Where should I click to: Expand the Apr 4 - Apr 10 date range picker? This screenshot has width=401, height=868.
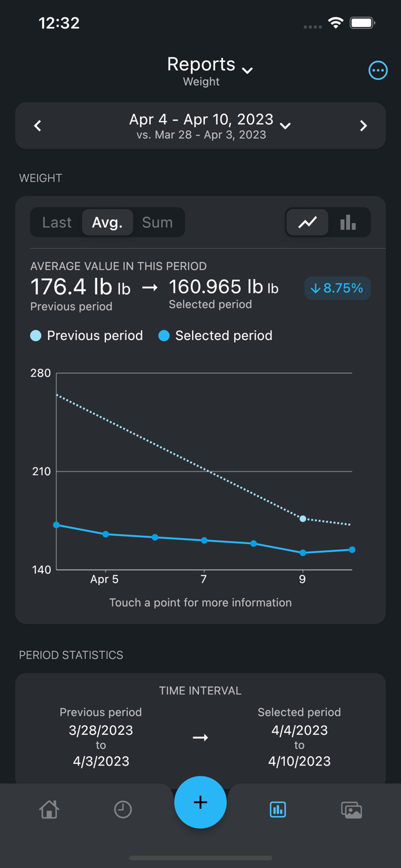pos(284,125)
